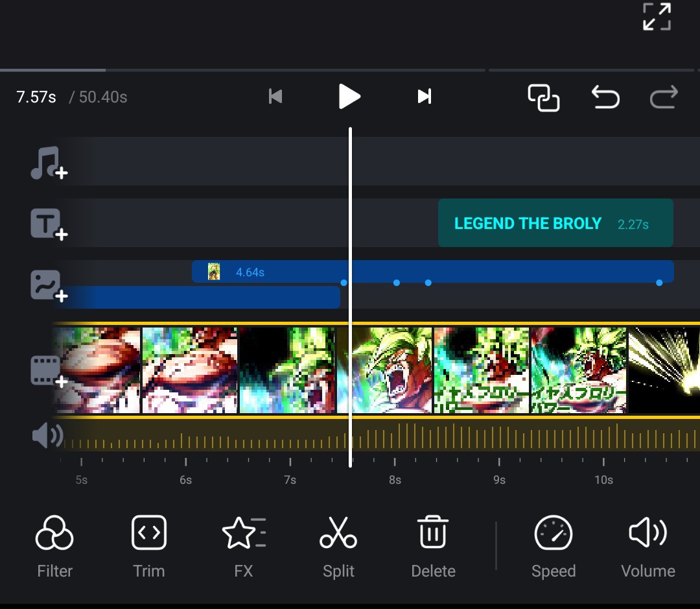Tap the small thumbnail on 4.64s clip
This screenshot has width=700, height=609.
coord(214,271)
